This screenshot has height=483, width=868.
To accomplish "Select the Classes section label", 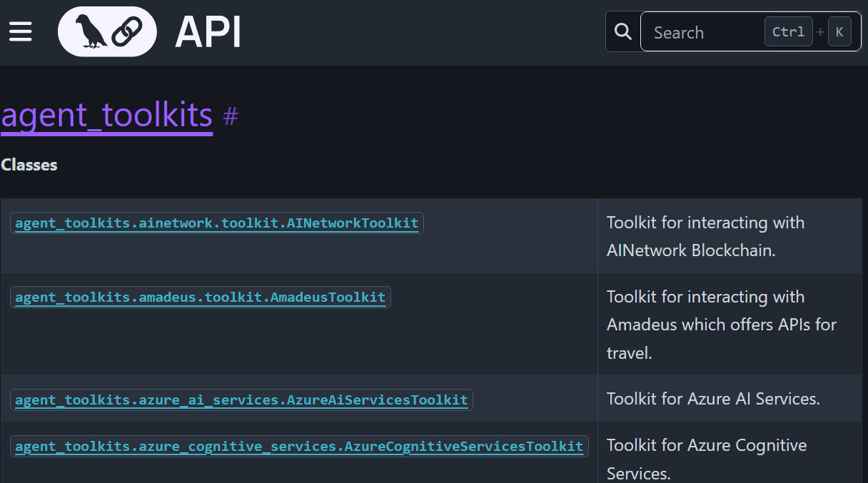I will pos(29,165).
